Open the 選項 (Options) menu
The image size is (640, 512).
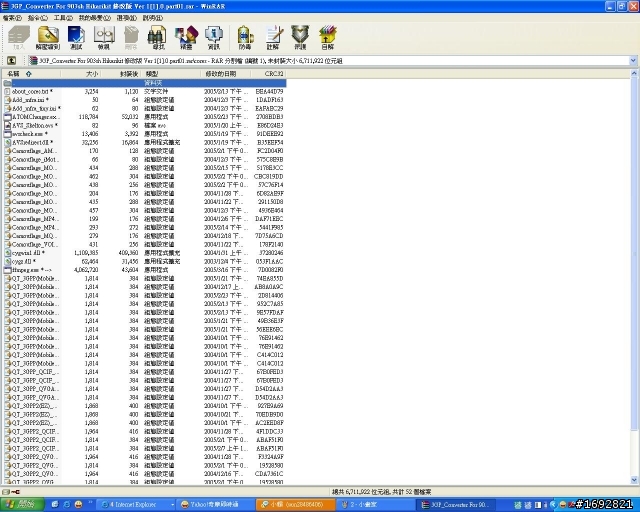(x=127, y=18)
